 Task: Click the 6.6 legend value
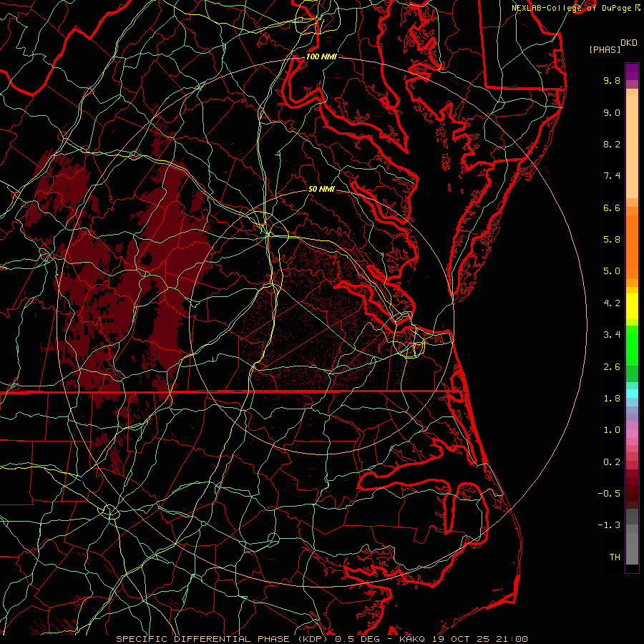pos(612,208)
